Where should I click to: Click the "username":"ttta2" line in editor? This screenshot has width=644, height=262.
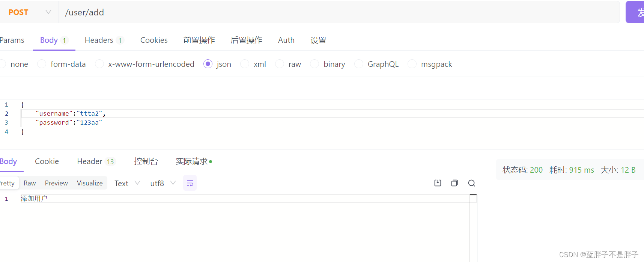click(x=71, y=113)
